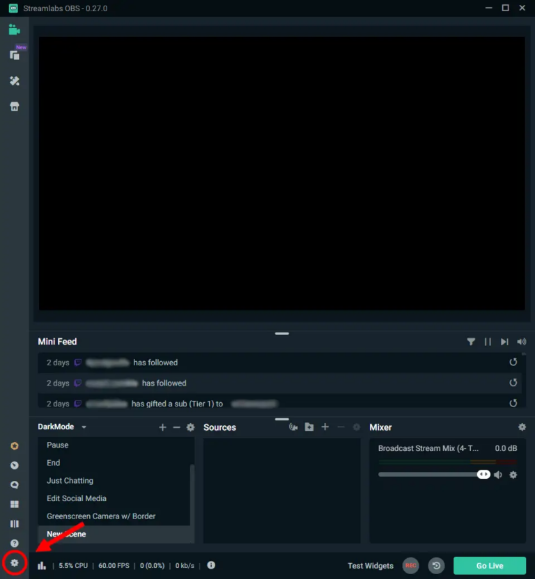Open the cloud backup icon in sidebar

click(14, 485)
